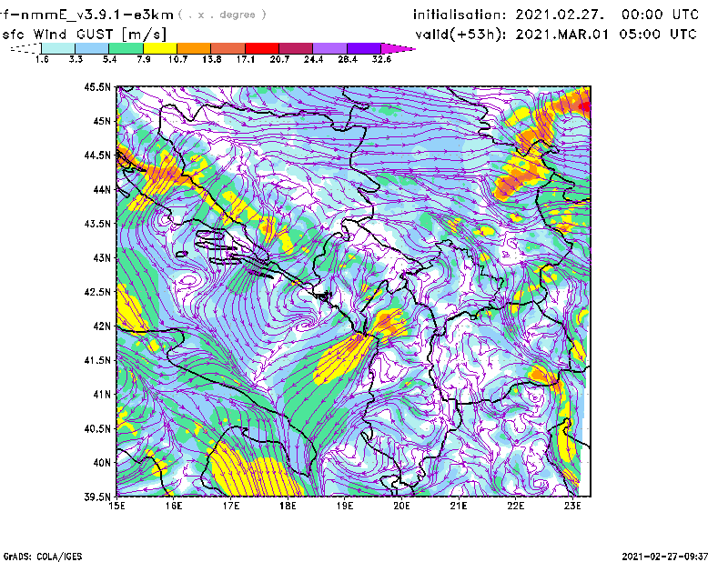Click the legend value "3.3"
Viewport: 728px width, 562px height.
point(76,59)
